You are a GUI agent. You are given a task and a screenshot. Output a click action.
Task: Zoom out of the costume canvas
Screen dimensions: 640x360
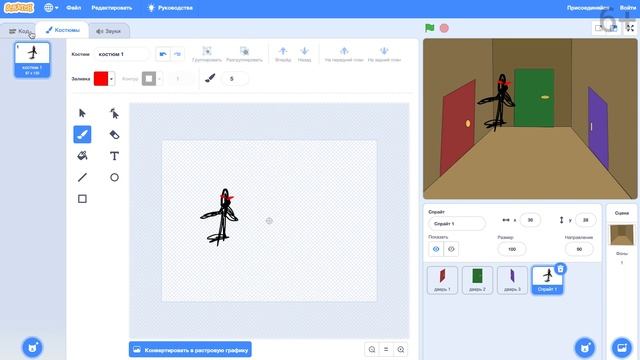click(372, 349)
